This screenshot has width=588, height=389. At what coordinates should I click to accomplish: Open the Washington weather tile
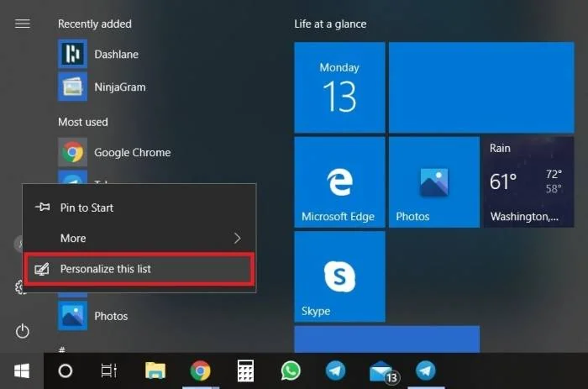click(x=528, y=182)
